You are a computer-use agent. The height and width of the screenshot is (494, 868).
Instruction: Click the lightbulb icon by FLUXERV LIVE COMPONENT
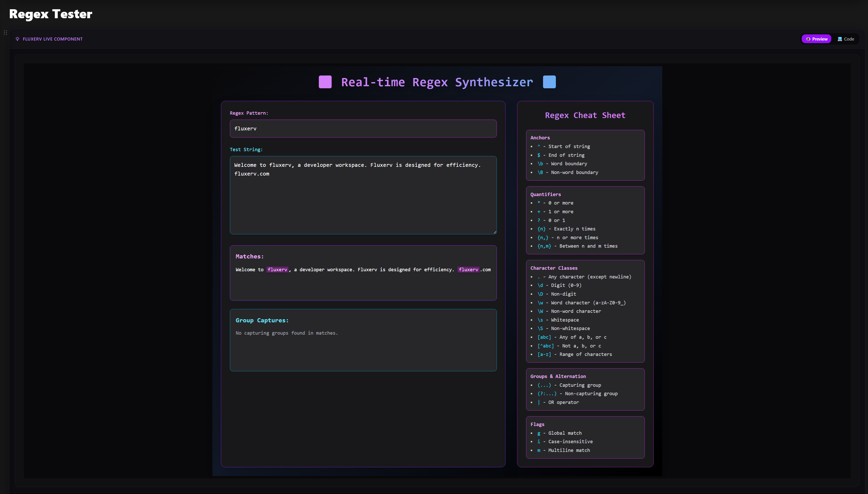17,39
